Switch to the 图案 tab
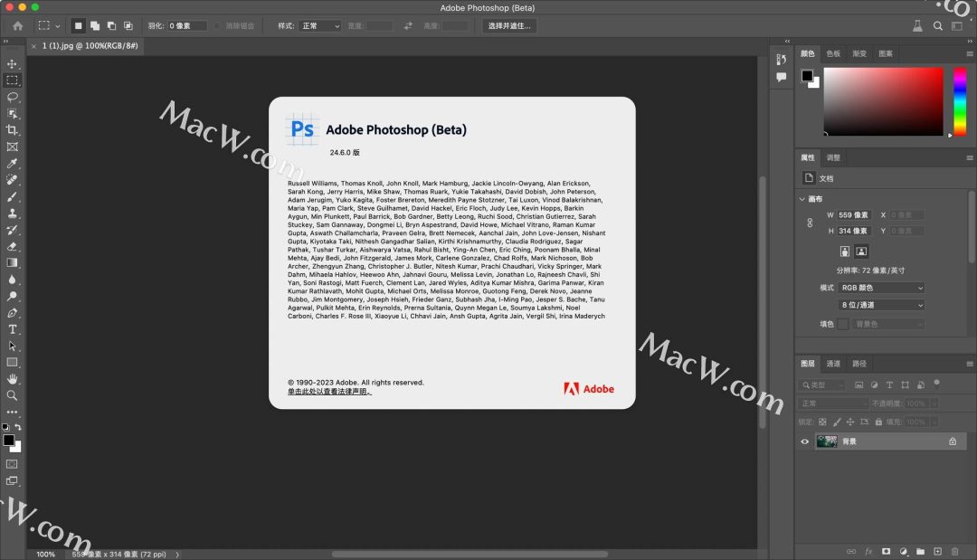The width and height of the screenshot is (977, 560). pos(886,53)
